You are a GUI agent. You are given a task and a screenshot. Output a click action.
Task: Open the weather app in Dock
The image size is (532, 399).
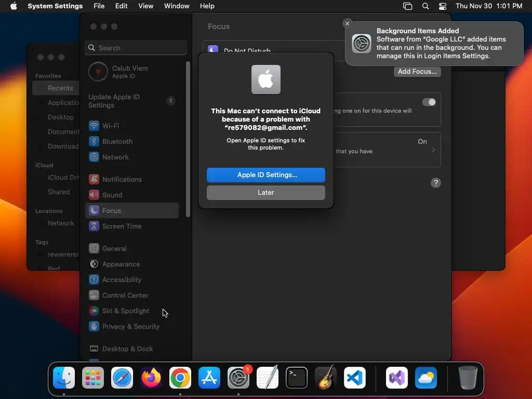(426, 378)
